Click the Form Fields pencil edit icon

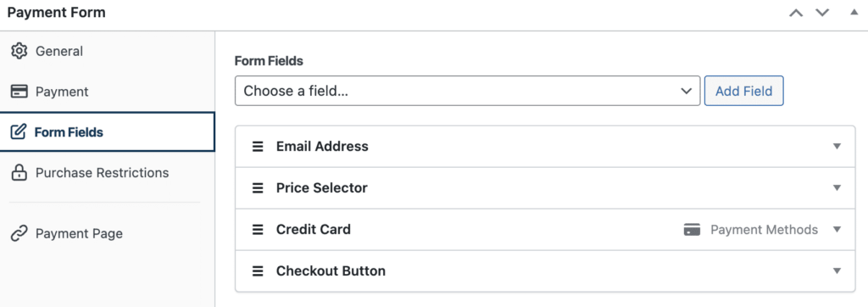(19, 132)
